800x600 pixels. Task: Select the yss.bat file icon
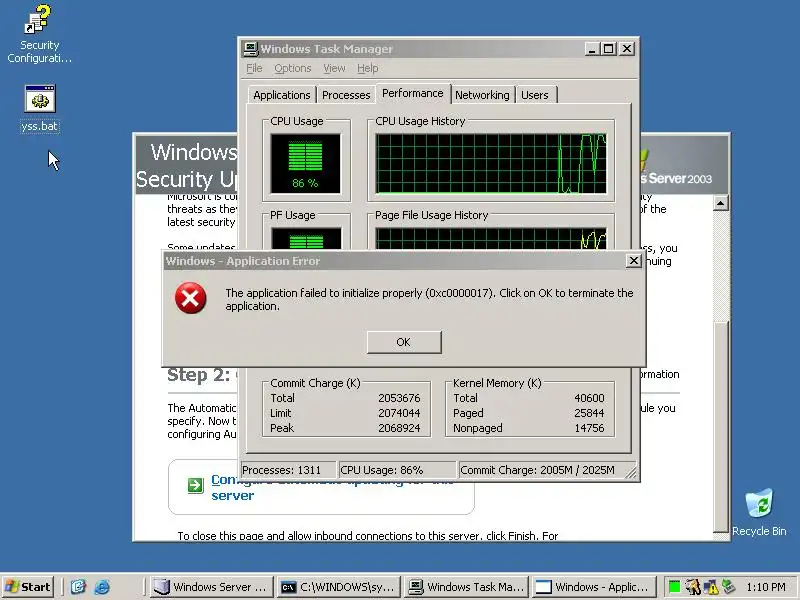[x=40, y=98]
